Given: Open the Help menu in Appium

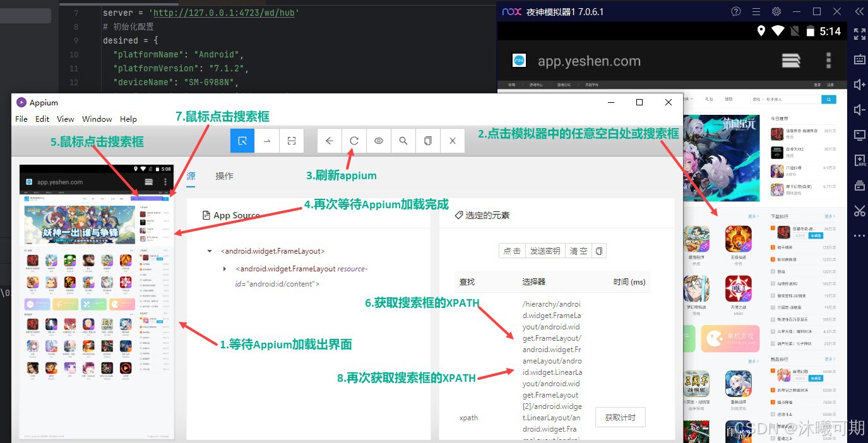Looking at the screenshot, I should pyautogui.click(x=128, y=119).
